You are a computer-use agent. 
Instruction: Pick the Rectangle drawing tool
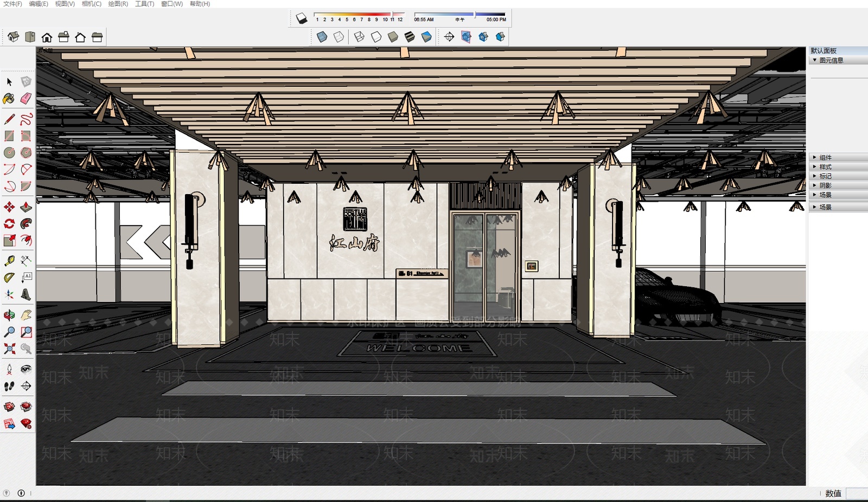(x=9, y=136)
